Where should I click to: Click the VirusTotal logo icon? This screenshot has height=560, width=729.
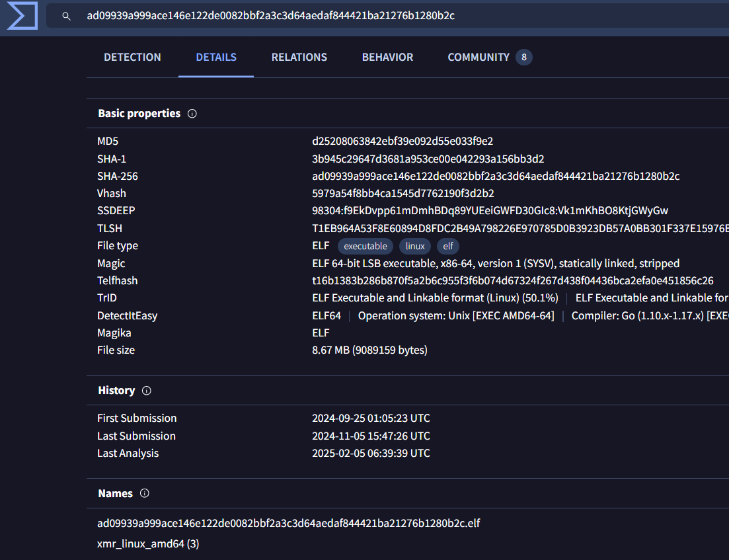(x=22, y=15)
